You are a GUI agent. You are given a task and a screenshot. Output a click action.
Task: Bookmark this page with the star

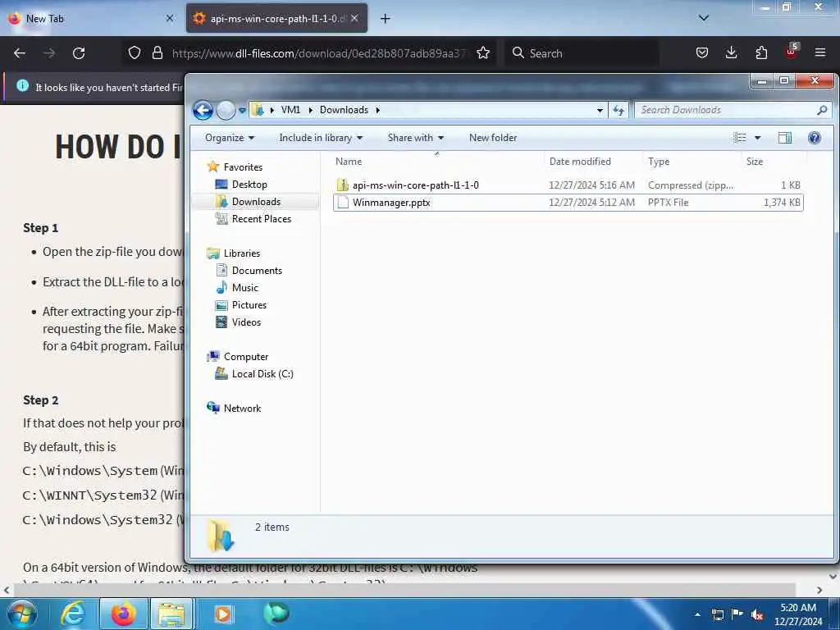point(483,53)
